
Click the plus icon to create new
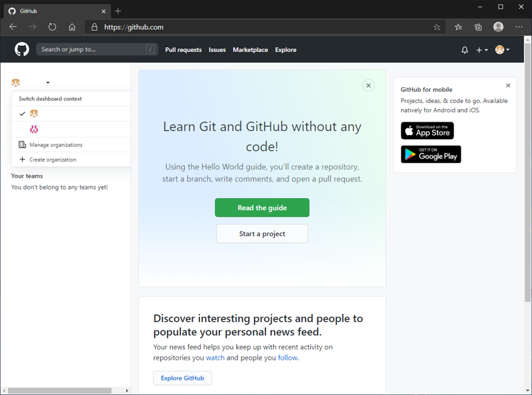[478, 49]
